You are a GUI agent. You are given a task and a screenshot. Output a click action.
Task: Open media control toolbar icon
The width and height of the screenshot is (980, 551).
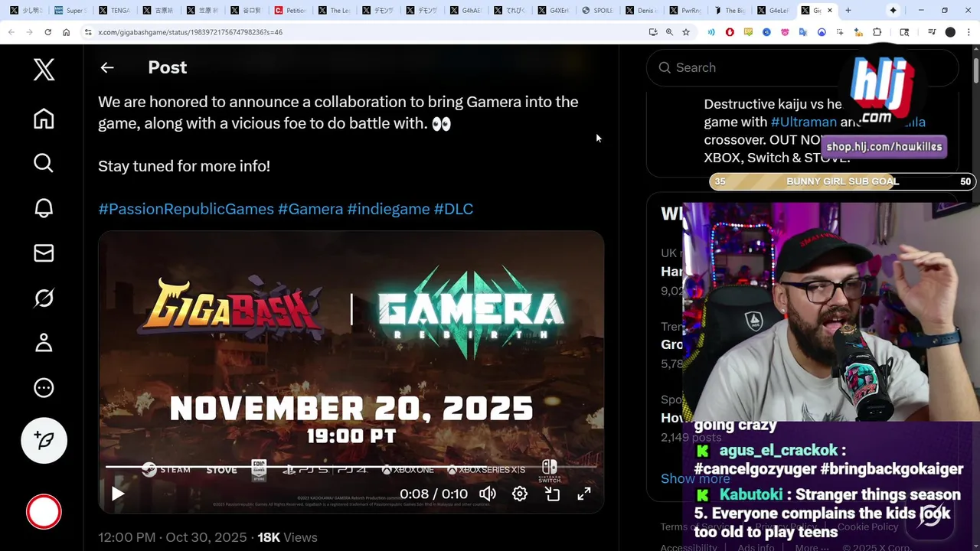click(932, 32)
